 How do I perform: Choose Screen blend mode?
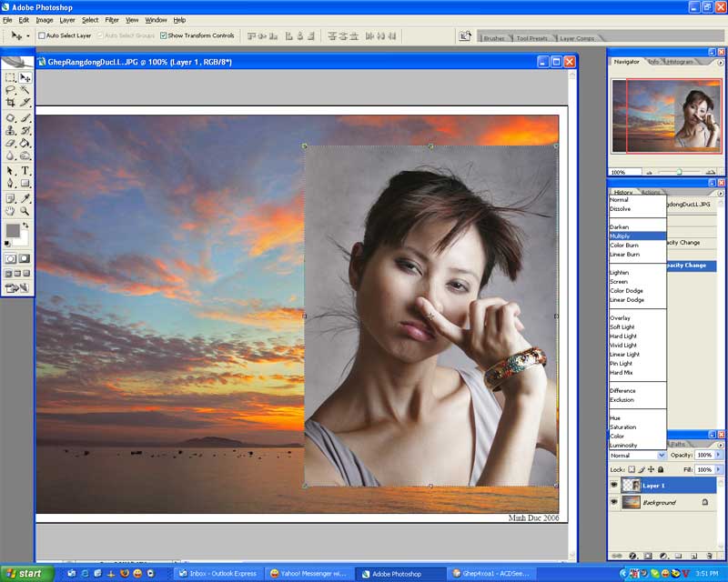tap(638, 282)
